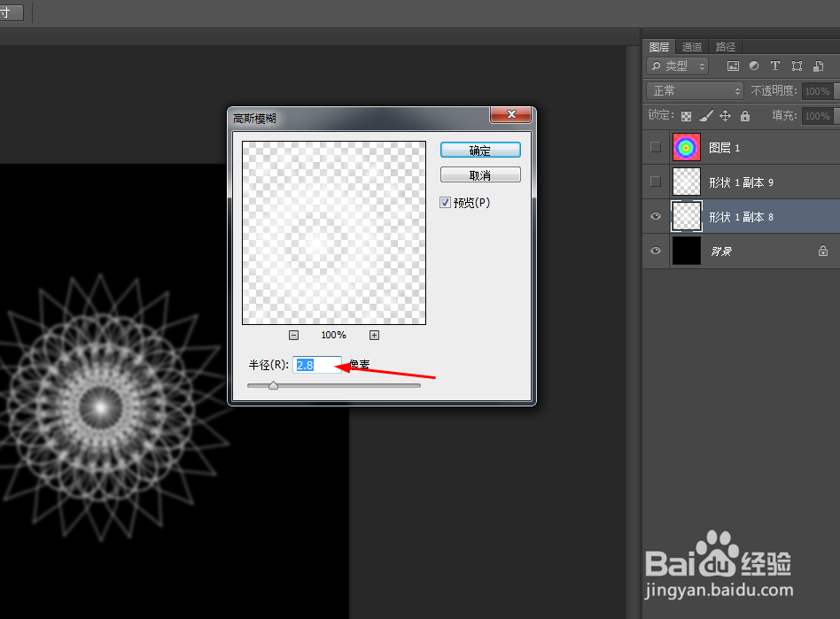Screen dimensions: 840x619
Task: Click the adjustment layer filter icon
Action: pos(754,66)
